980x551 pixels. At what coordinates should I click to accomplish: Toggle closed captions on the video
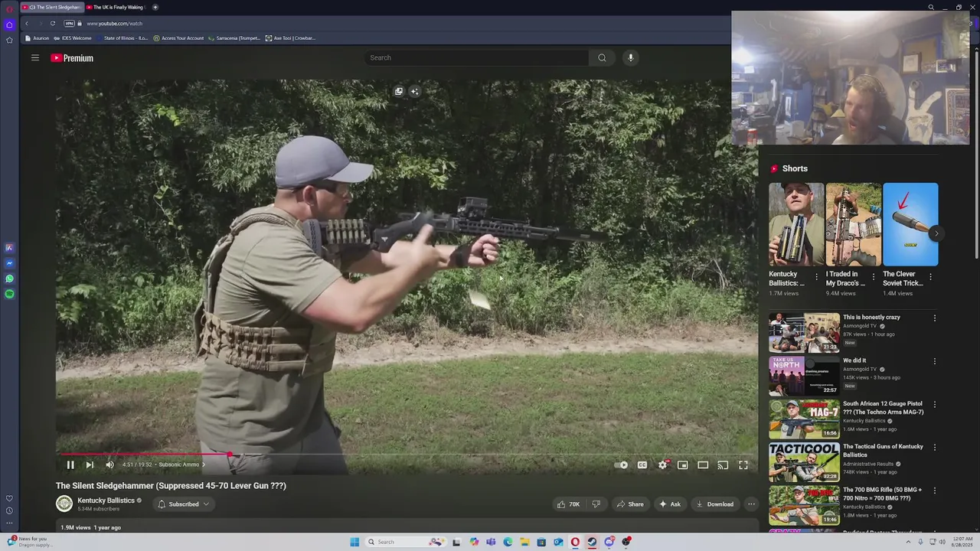click(x=642, y=465)
